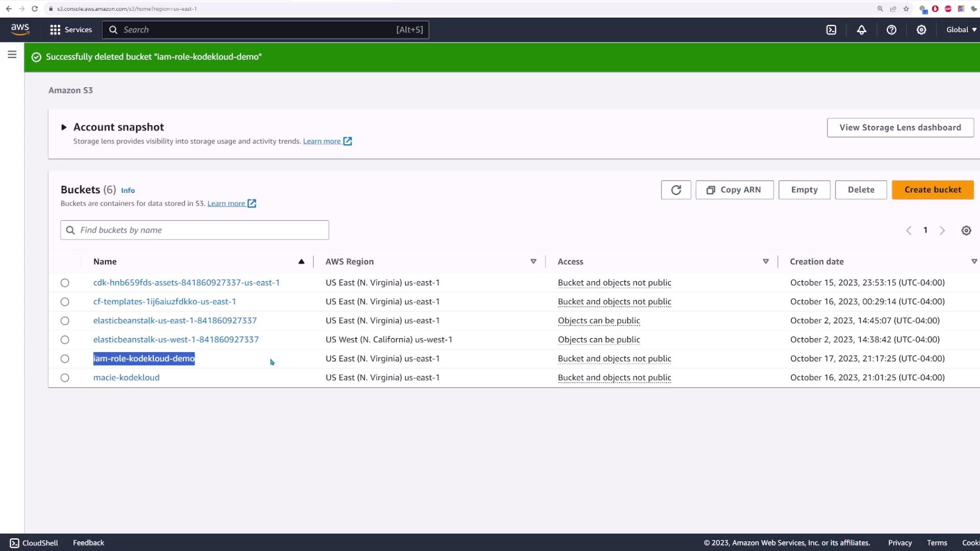Image resolution: width=980 pixels, height=551 pixels.
Task: Select radio for elasticbeanstalk-us-west-1 bucket
Action: click(x=65, y=340)
